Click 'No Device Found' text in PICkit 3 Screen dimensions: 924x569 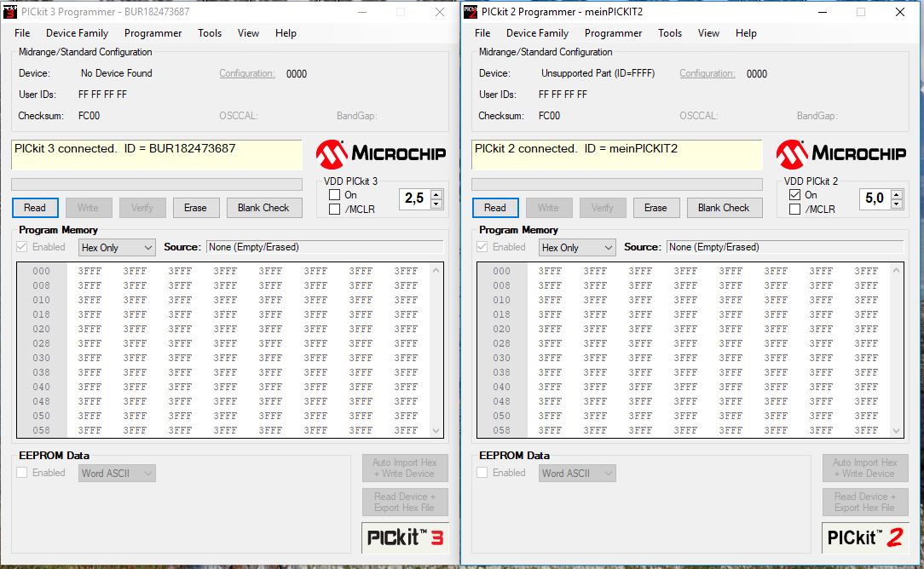[117, 73]
